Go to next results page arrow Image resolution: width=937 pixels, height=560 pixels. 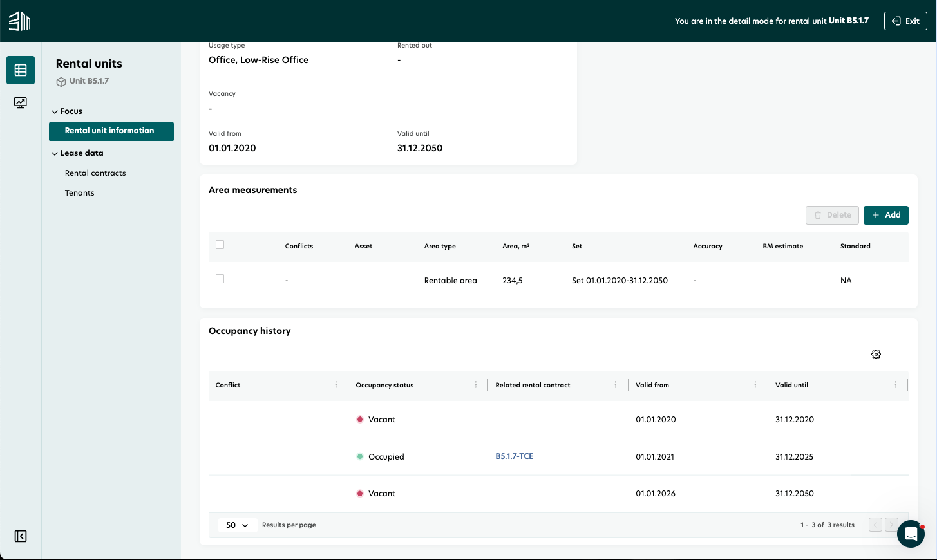[891, 525]
